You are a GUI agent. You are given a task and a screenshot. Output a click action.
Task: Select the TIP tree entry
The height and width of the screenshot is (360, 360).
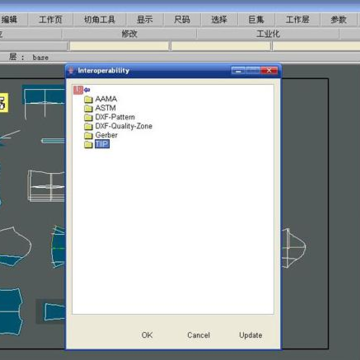click(102, 144)
